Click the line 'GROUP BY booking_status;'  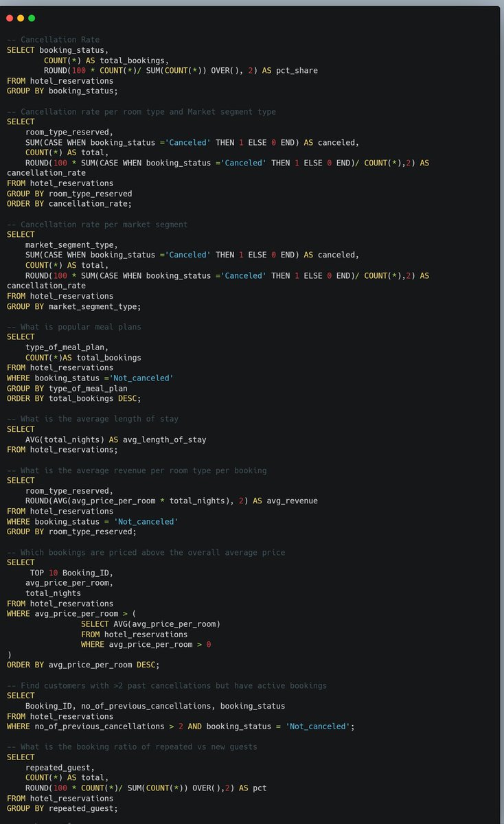(62, 91)
